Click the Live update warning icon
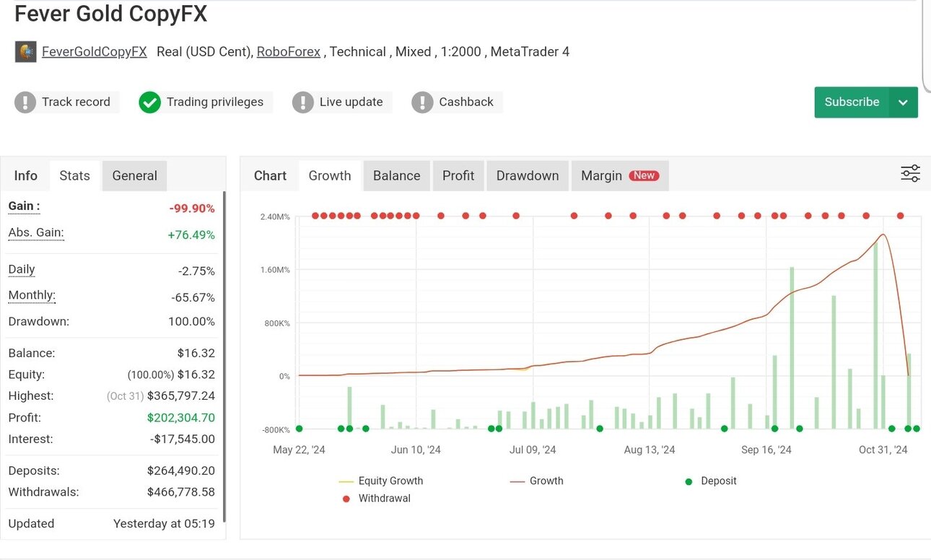Screen dimensions: 931x560 click(303, 102)
